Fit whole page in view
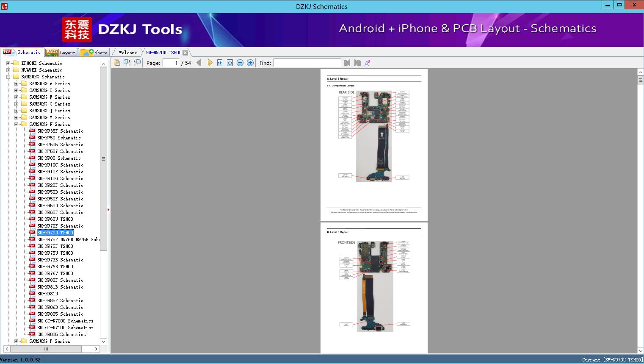The image size is (644, 364). (x=230, y=63)
